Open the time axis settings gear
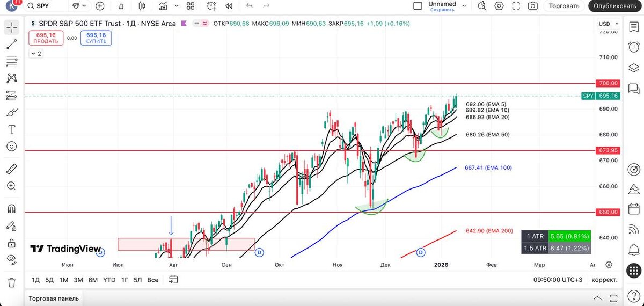Viewport: 644px width, 306px height. pos(609,265)
